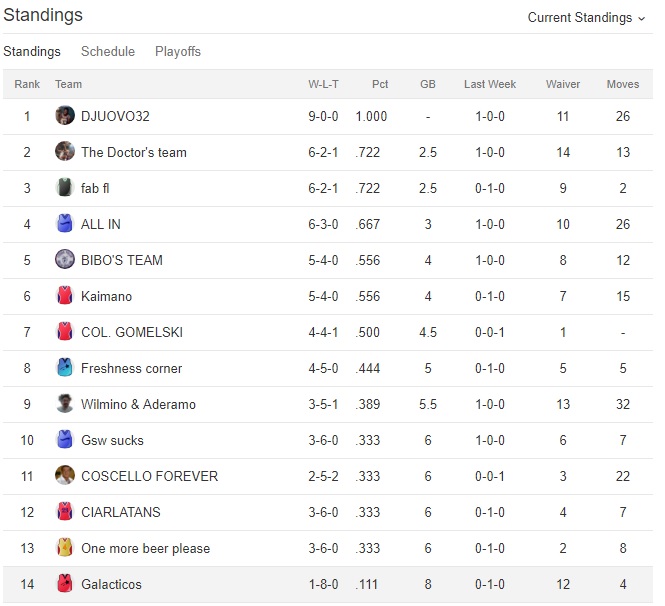The width and height of the screenshot is (665, 606).
Task: Click the Wilmino & Aderamo avatar icon
Action: (x=65, y=404)
